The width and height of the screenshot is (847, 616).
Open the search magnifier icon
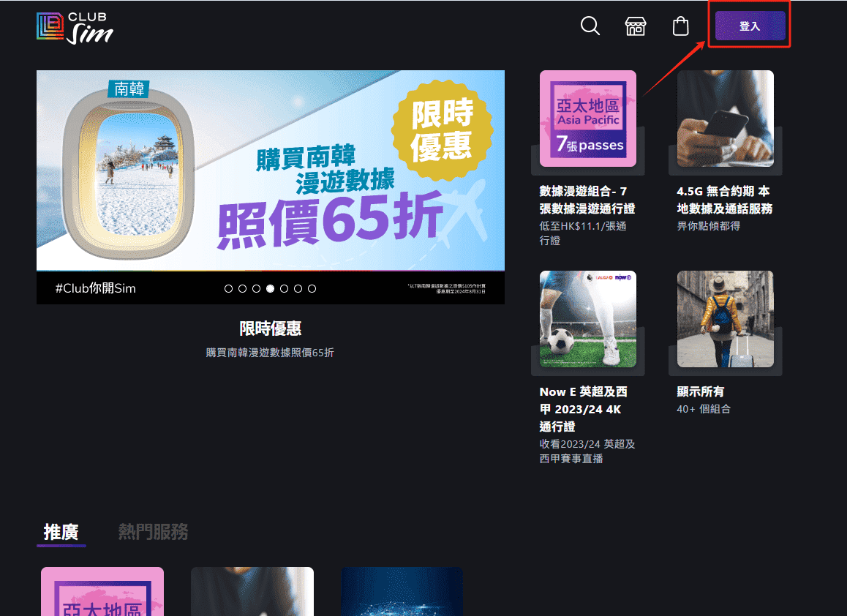click(590, 26)
